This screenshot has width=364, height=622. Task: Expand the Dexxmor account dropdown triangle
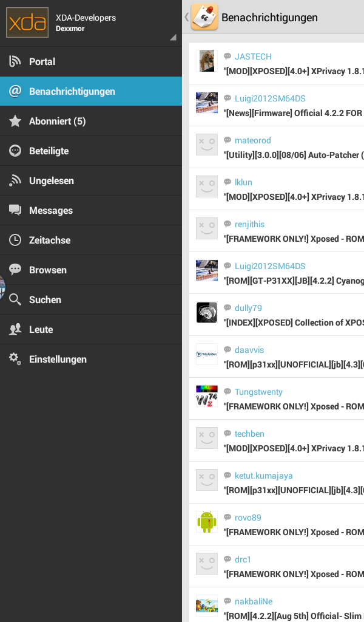tap(173, 37)
